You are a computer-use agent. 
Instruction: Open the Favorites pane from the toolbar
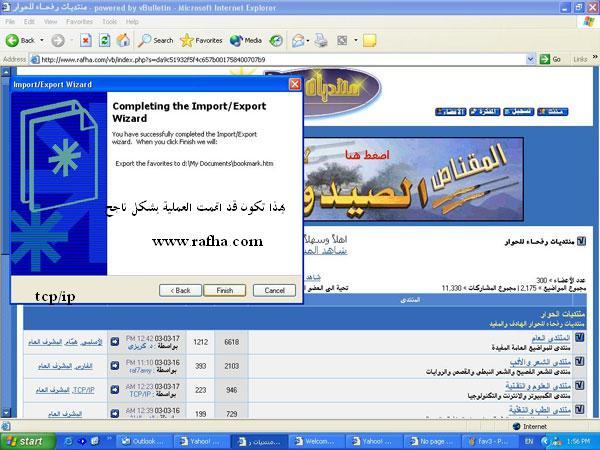[201, 40]
